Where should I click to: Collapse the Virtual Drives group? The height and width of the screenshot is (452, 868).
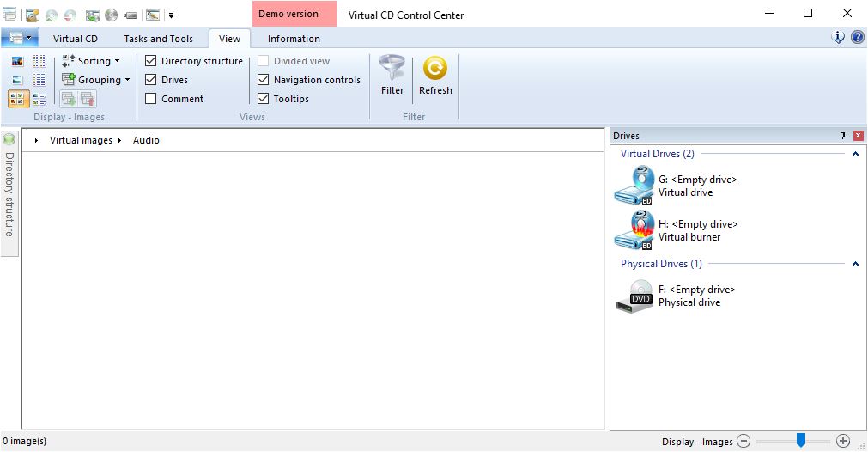(855, 154)
